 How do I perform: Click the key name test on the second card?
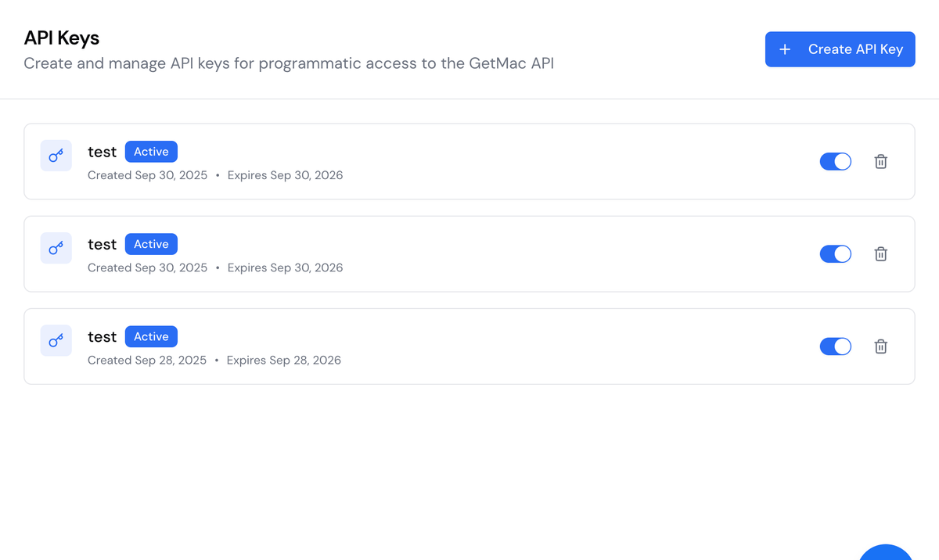coord(102,243)
